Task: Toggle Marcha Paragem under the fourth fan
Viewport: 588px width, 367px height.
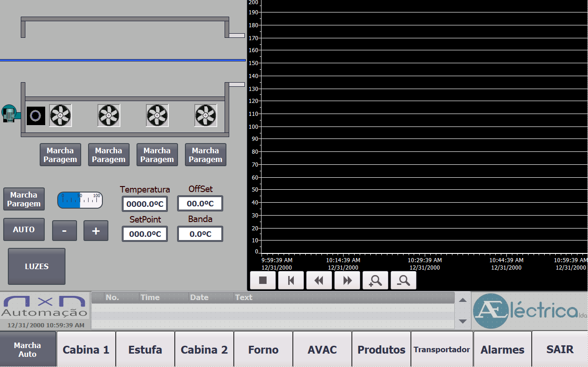Action: coord(206,155)
